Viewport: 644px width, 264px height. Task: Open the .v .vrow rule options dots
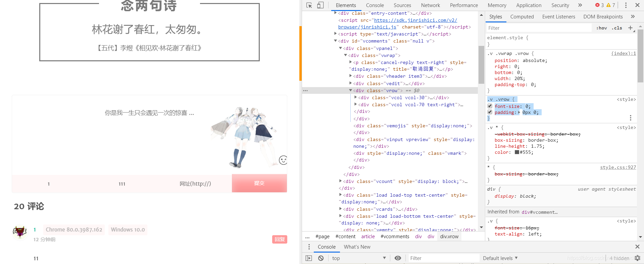[x=631, y=118]
